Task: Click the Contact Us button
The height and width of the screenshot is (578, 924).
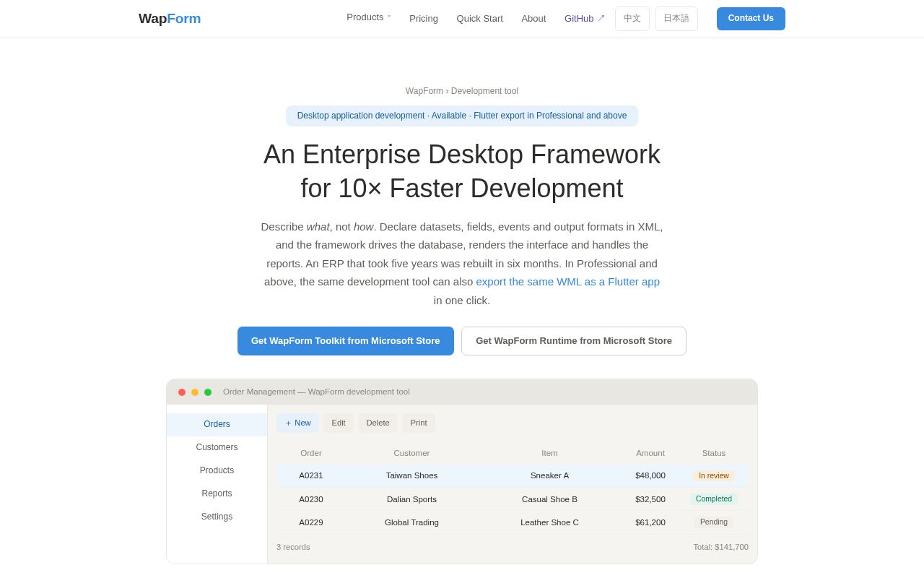Action: [751, 19]
